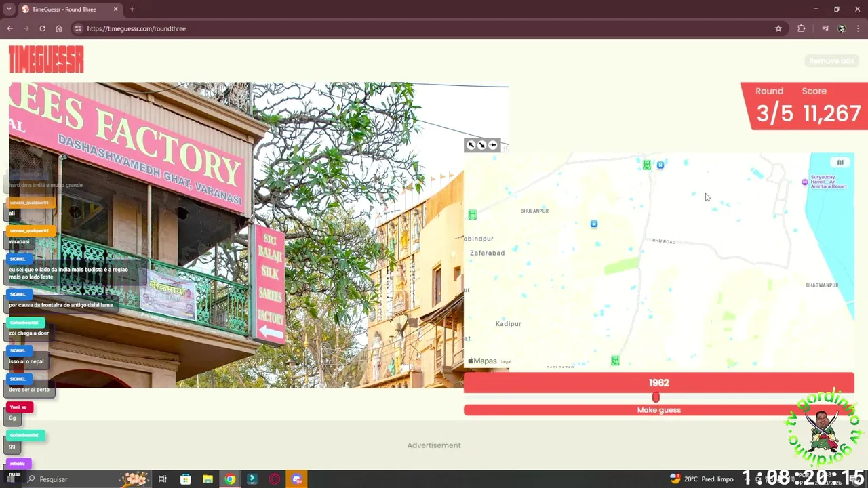Click the blue transit marker at map top

[x=660, y=165]
